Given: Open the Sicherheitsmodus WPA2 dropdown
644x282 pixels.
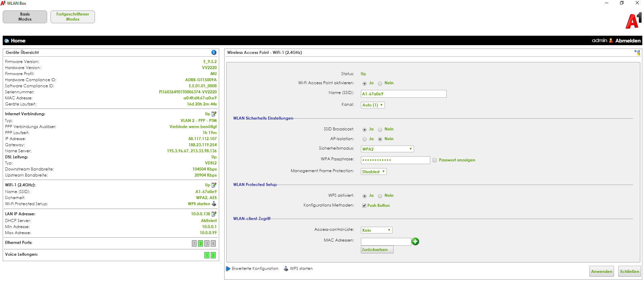Looking at the screenshot, I should point(387,149).
